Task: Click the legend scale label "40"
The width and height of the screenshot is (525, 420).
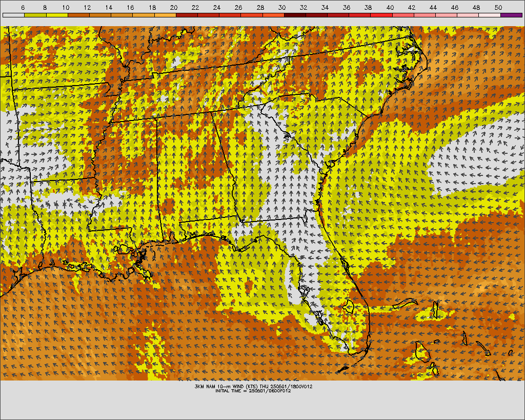Action: coord(390,7)
